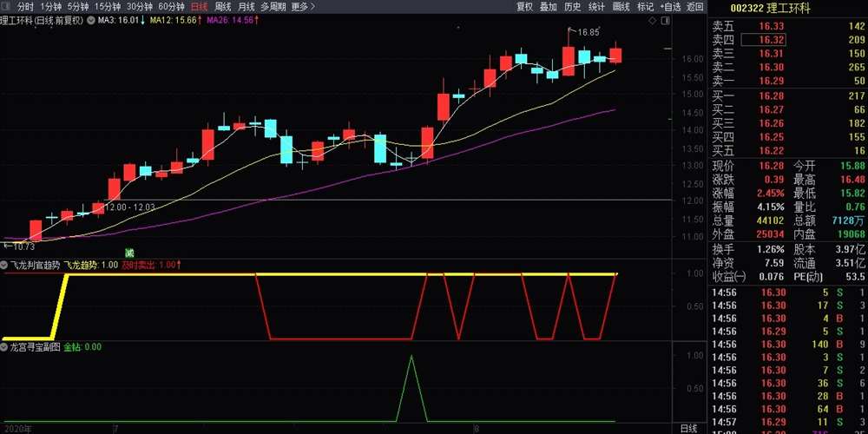868x434 pixels.
Task: Select the 5分钟 period tab
Action: point(77,6)
